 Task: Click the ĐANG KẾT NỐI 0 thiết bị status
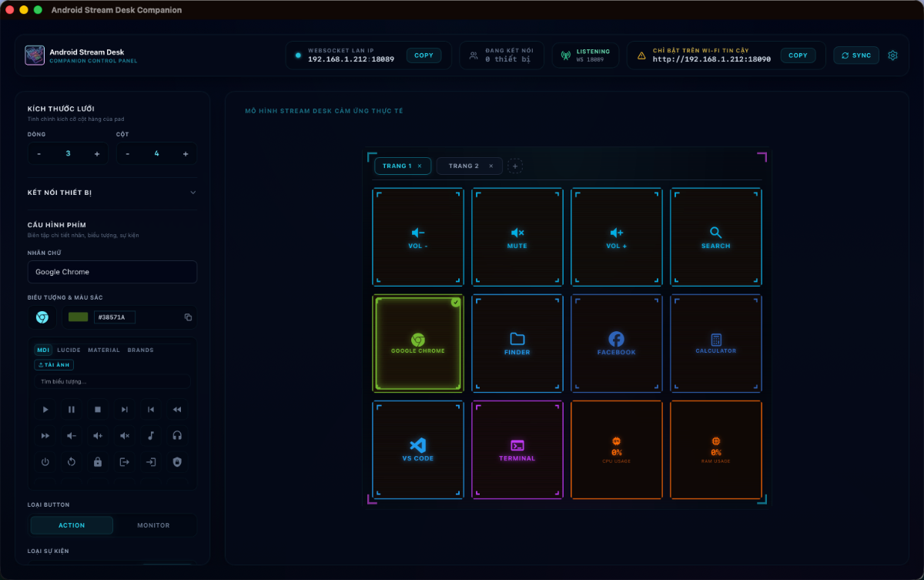tap(502, 55)
